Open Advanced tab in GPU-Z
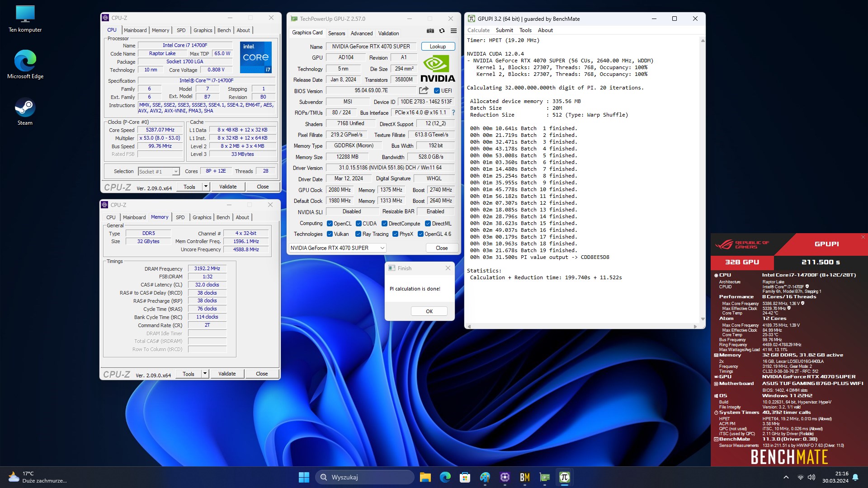This screenshot has height=488, width=868. tap(362, 33)
